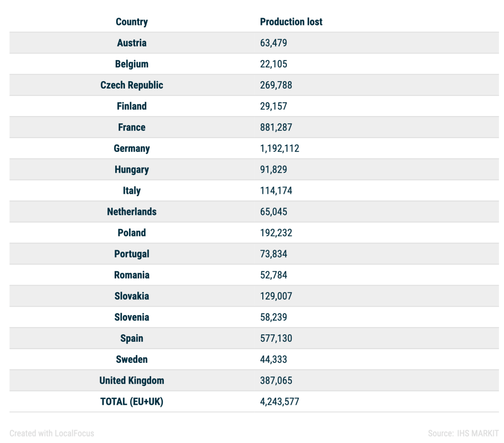Select the Finland country cell

pyautogui.click(x=131, y=106)
